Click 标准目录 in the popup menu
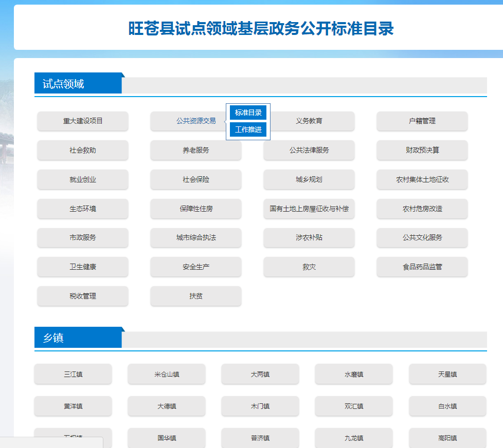Screen dimensions: 503x448 [248, 113]
